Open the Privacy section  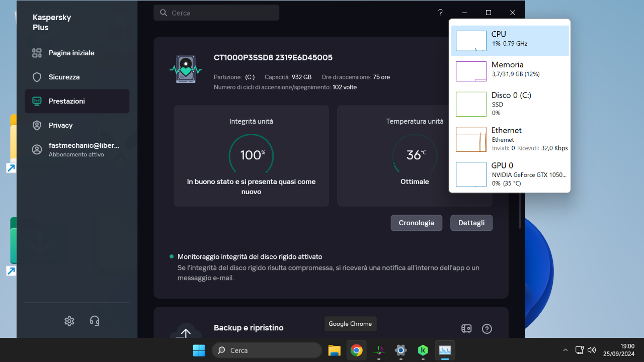[77, 125]
